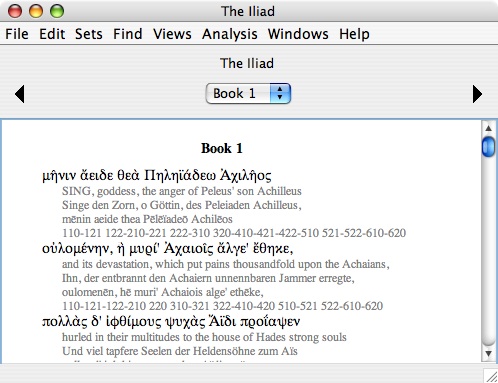Click the line 'hurled in their multitudes to the house'
Image resolution: width=498 pixels, height=383 pixels.
pos(204,337)
